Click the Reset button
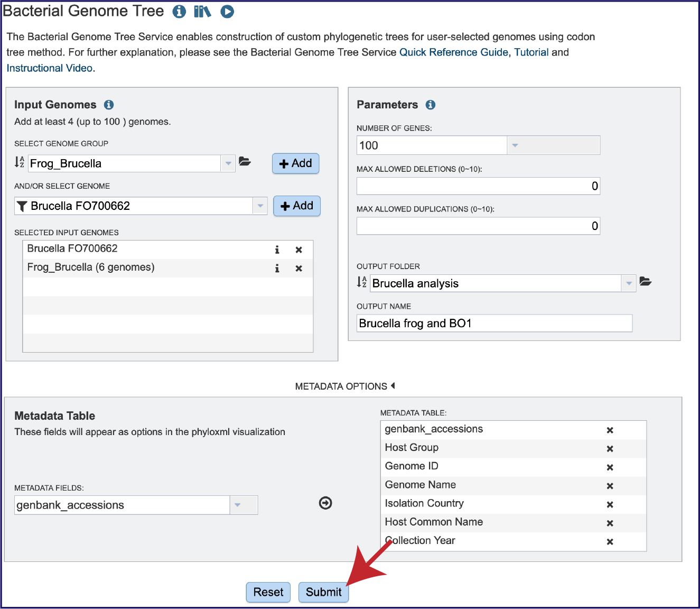Image resolution: width=700 pixels, height=609 pixels. pyautogui.click(x=268, y=592)
